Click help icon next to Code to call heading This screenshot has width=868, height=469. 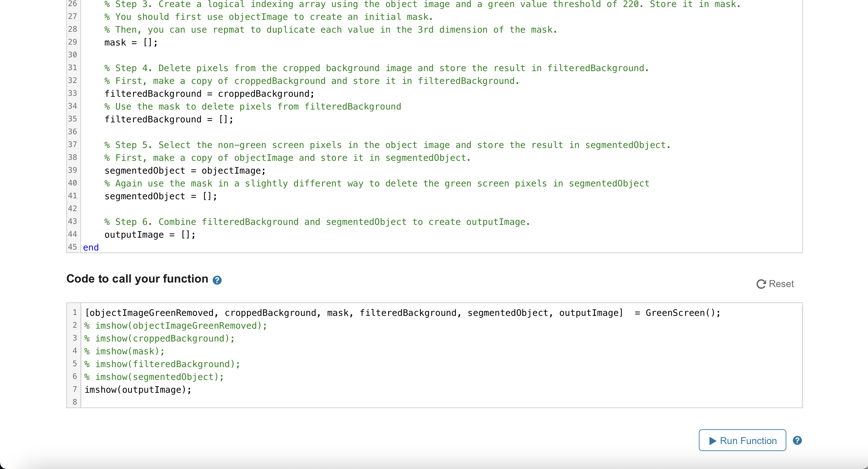217,280
